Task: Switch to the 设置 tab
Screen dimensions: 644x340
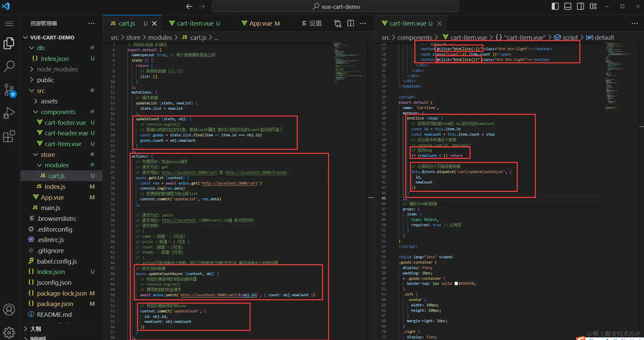Action: pyautogui.click(x=312, y=23)
